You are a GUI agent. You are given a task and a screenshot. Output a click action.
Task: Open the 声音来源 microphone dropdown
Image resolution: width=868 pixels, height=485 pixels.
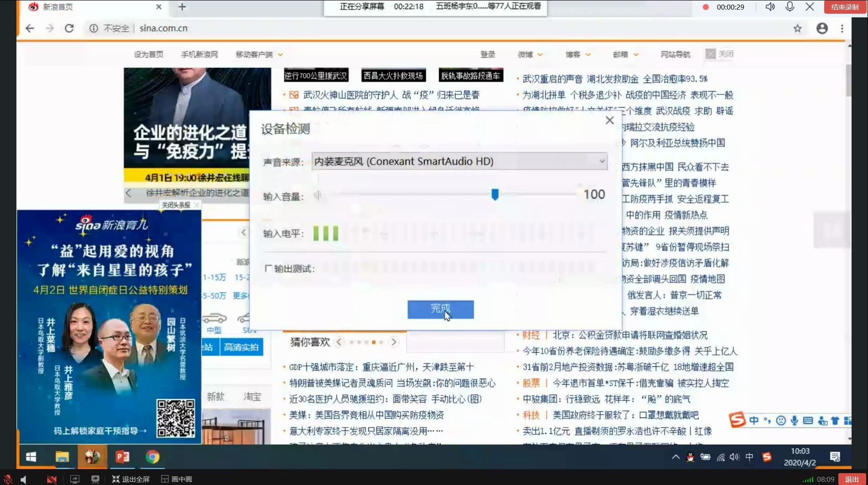[x=459, y=161]
